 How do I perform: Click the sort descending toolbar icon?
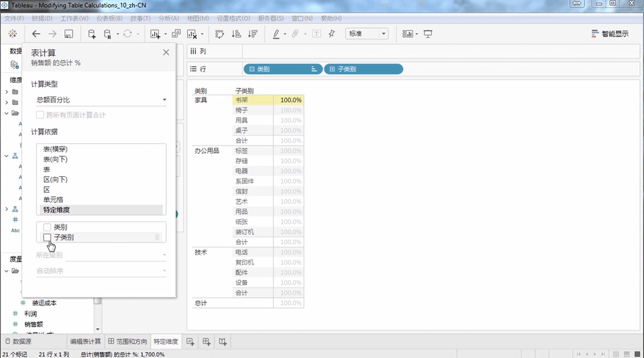(252, 34)
